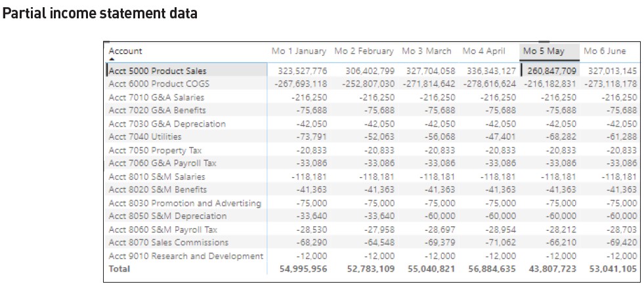Click the sort arrow under Account header
Viewport: 644px width, 301px height.
point(111,60)
